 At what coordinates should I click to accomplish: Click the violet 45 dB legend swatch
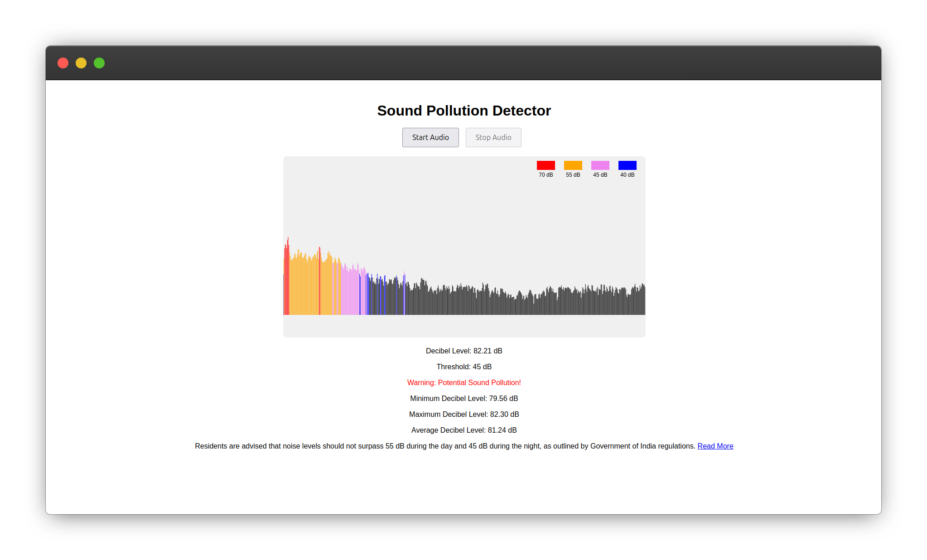[600, 165]
